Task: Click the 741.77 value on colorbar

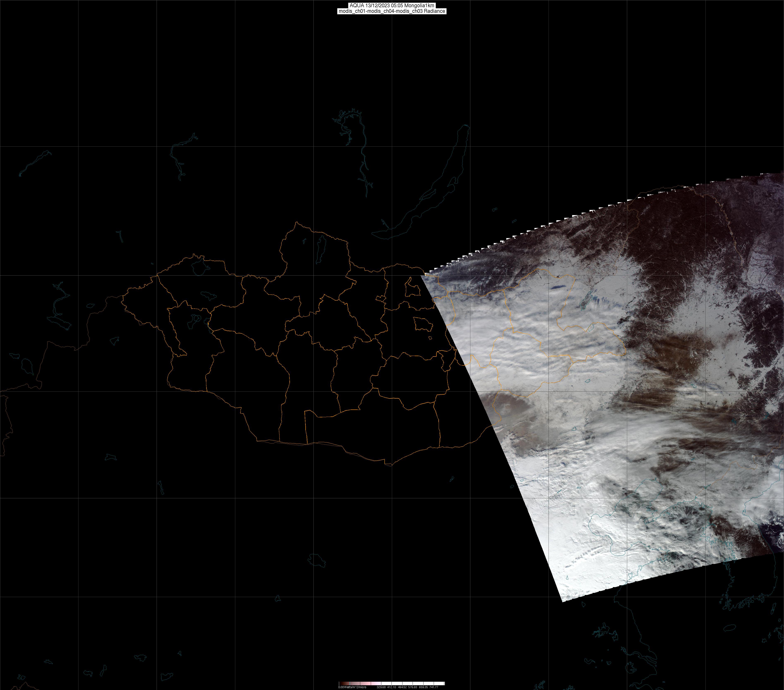Action: (x=433, y=687)
